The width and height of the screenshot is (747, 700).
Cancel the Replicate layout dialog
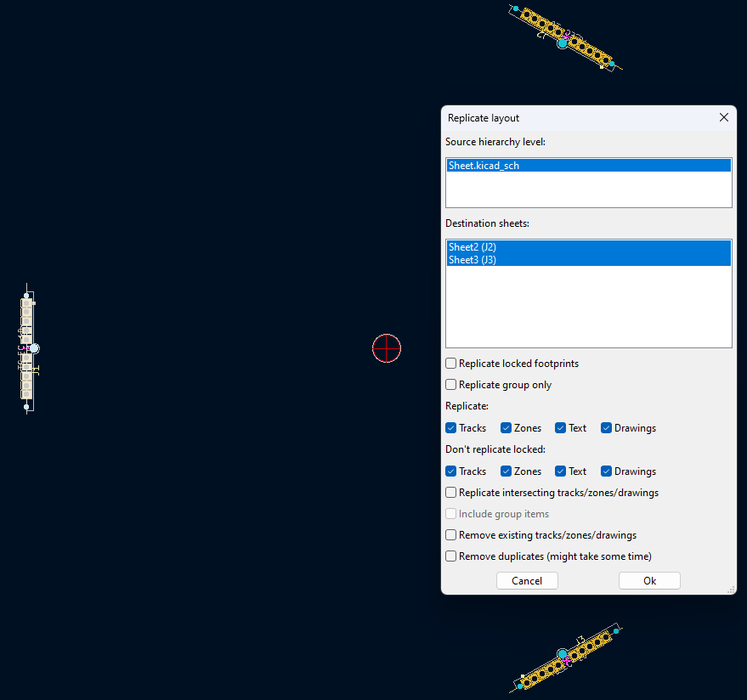pos(527,580)
